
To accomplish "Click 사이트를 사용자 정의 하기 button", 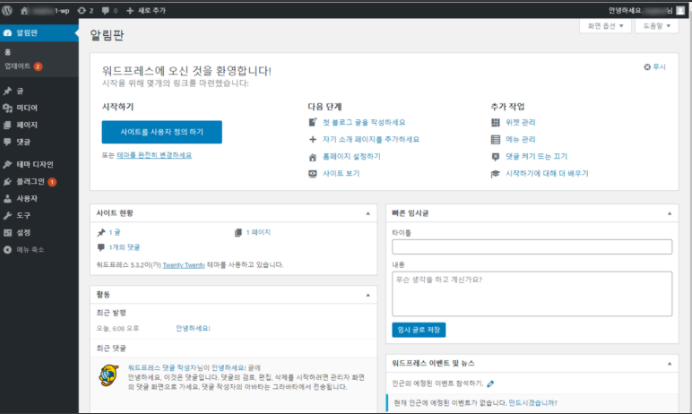I will tap(162, 132).
